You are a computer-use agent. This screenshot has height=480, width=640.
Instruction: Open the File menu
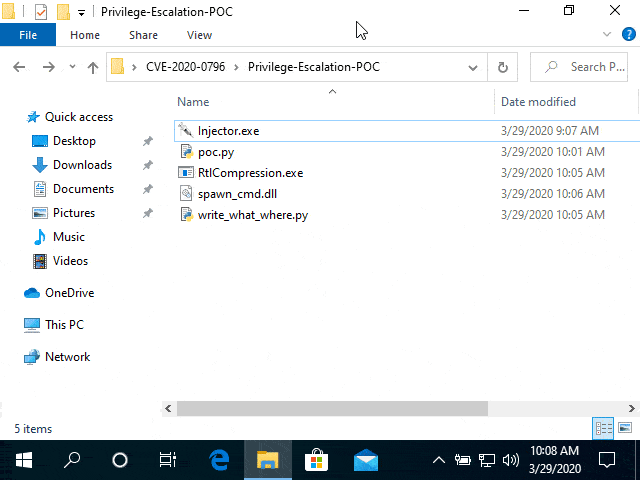pos(28,35)
